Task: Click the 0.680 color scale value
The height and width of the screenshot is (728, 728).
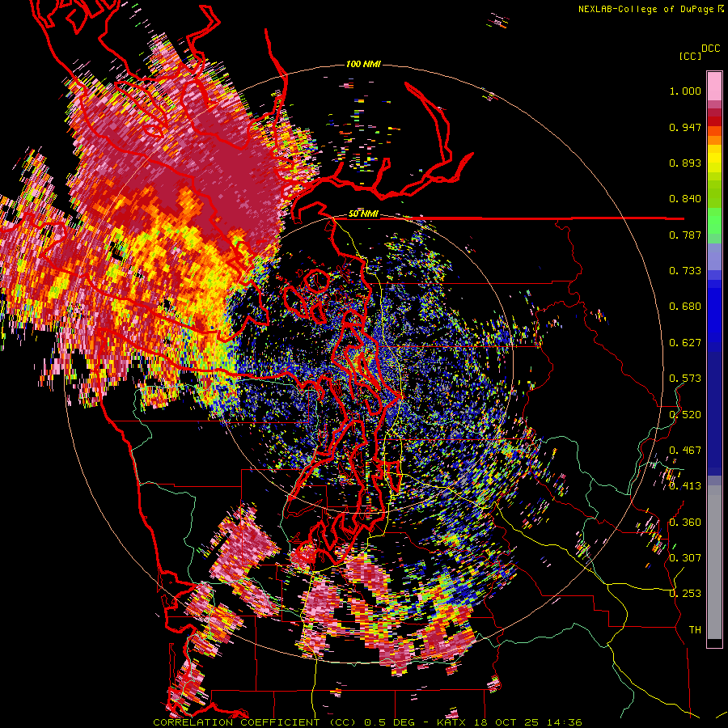Action: 685,307
